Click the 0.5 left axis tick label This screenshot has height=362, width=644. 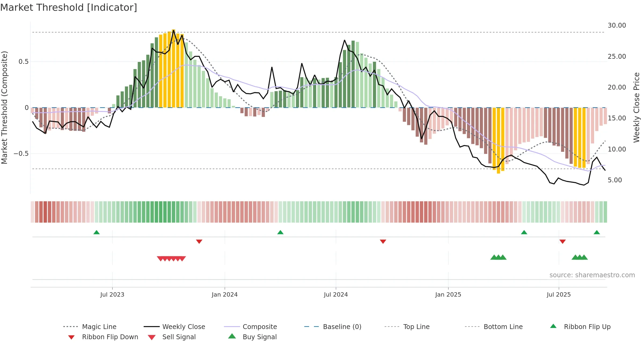click(x=23, y=62)
